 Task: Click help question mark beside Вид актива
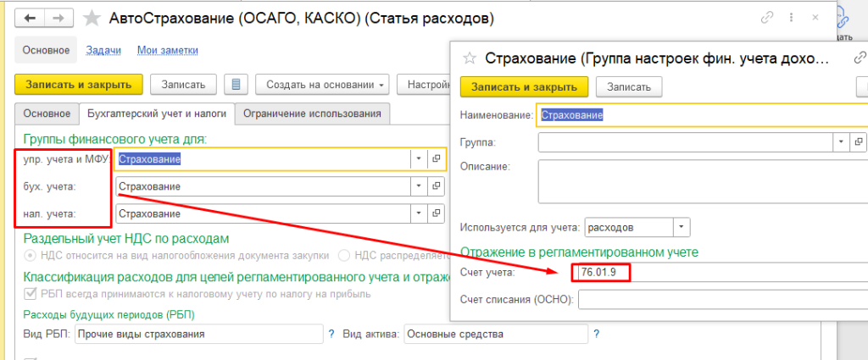click(x=597, y=334)
